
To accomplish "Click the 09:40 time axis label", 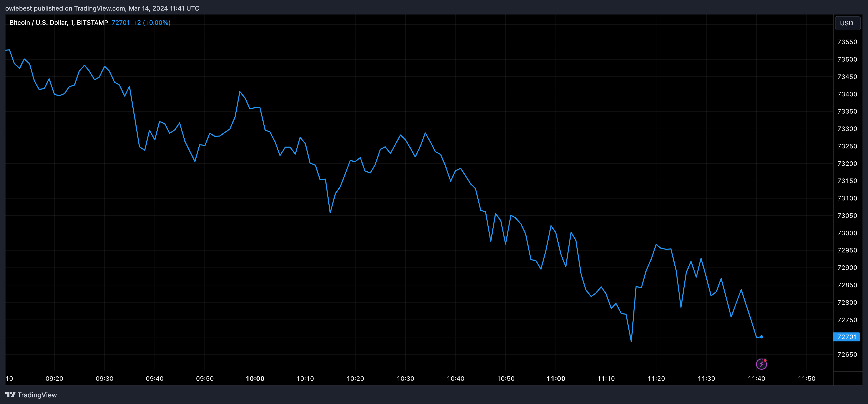I will click(155, 378).
